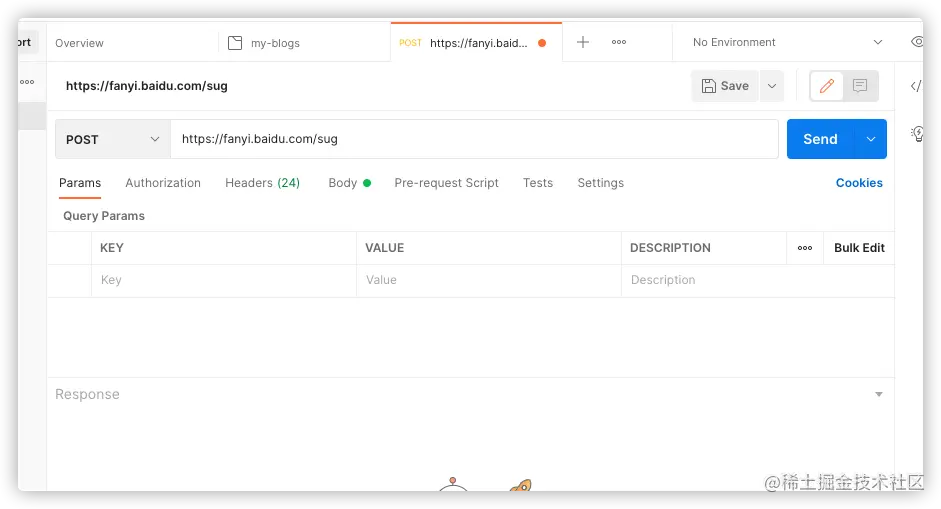Open tab options three-dot menu
This screenshot has height=509, width=941.
point(619,42)
